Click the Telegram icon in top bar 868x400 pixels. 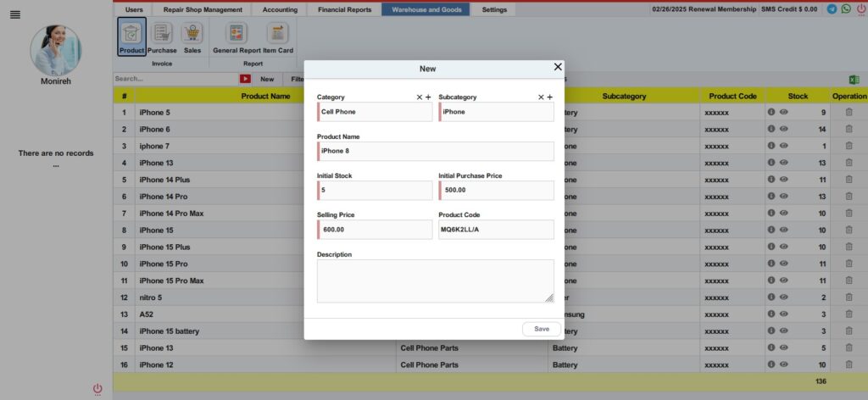tap(832, 8)
